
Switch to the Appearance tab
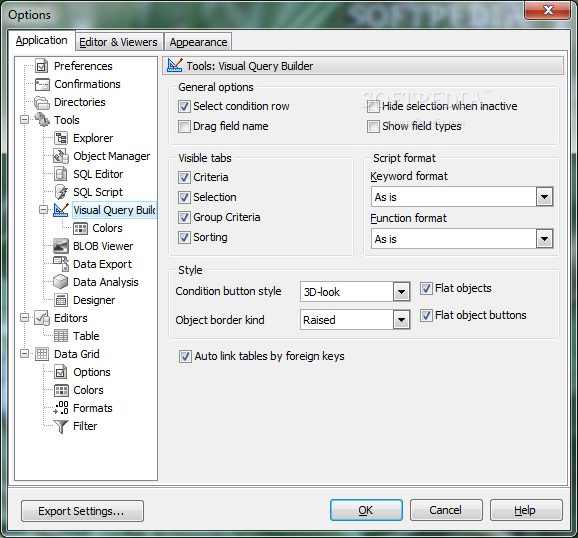click(x=198, y=42)
